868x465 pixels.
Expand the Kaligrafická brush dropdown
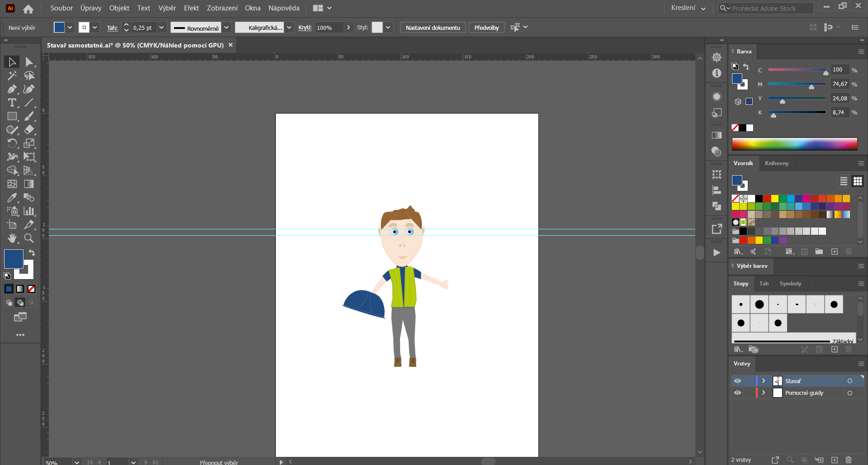click(289, 28)
